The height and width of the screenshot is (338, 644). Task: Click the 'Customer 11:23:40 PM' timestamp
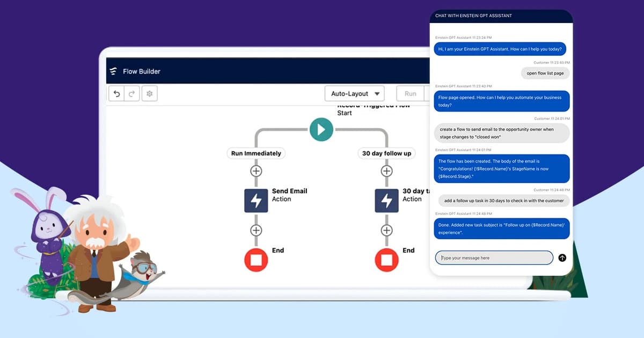click(x=552, y=62)
